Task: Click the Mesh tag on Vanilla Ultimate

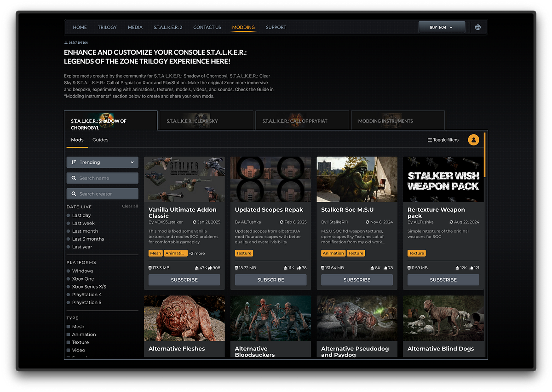Action: [155, 253]
